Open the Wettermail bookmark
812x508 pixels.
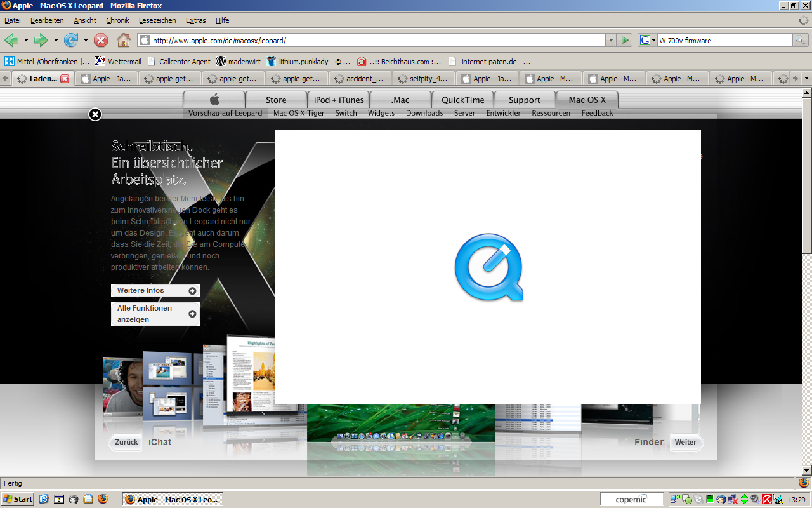pyautogui.click(x=118, y=62)
